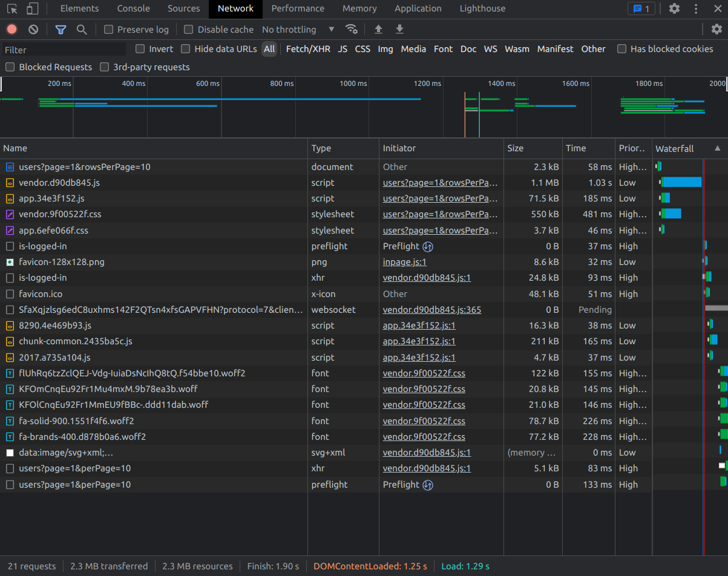The image size is (728, 576).
Task: Enable the Preserve log checkbox
Action: point(109,29)
